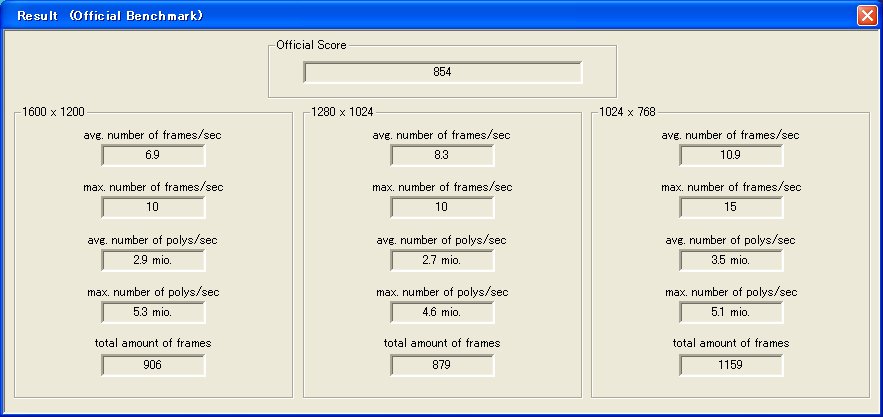
Task: Select the 1280 x 1024 max. frames/sec value
Action: (x=441, y=207)
